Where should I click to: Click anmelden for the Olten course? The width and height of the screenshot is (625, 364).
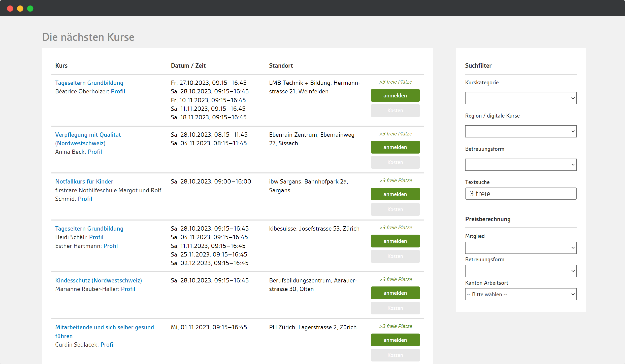pos(395,293)
